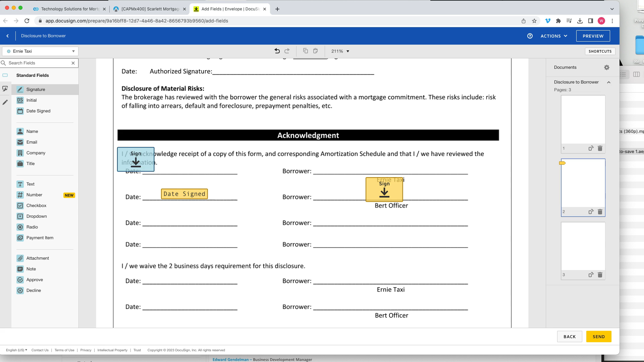Screen dimensions: 644x362
Task: Open the Terms of Use link
Action: (x=64, y=350)
